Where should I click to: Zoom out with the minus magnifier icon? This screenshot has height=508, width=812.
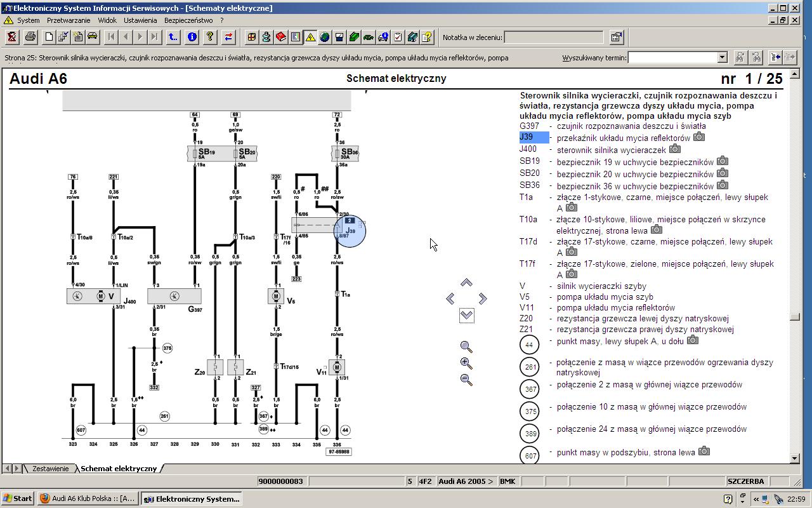pyautogui.click(x=466, y=380)
